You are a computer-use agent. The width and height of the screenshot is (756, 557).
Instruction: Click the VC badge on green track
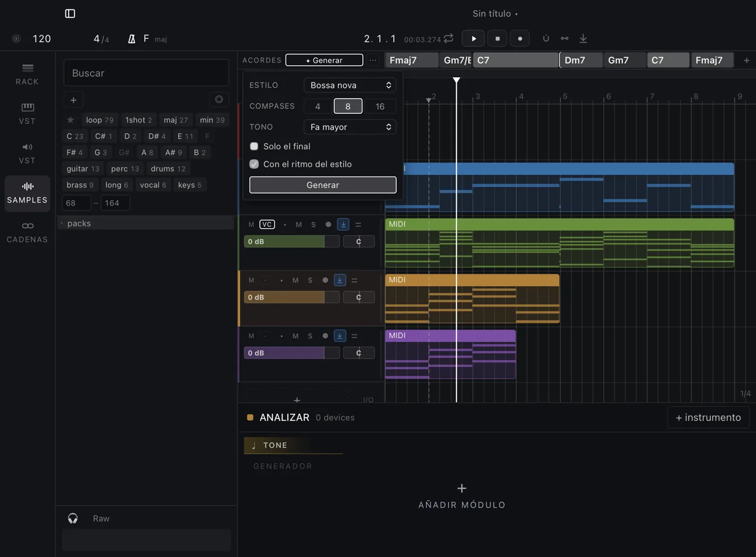click(x=267, y=225)
